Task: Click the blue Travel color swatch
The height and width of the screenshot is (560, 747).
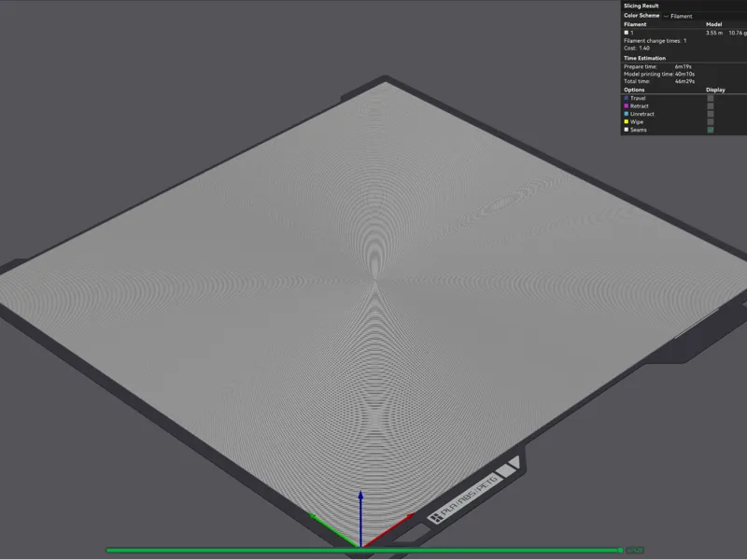Action: click(627, 98)
